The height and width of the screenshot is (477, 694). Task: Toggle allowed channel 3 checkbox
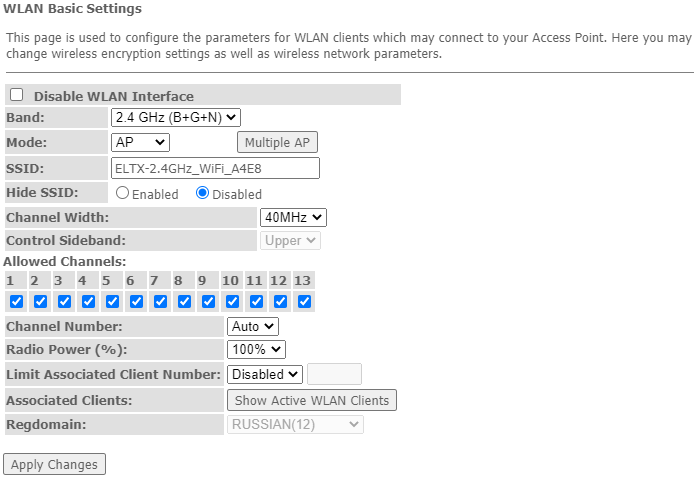coord(64,301)
